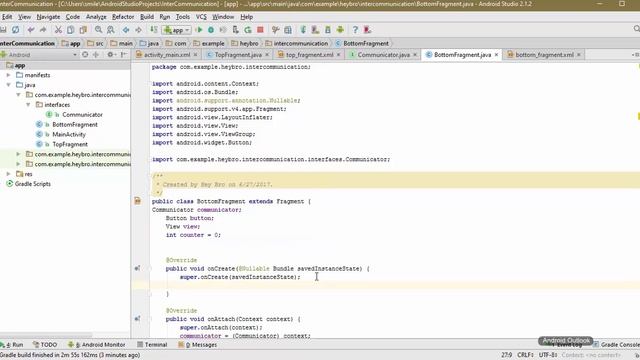Open the TODO tool window

click(45, 345)
